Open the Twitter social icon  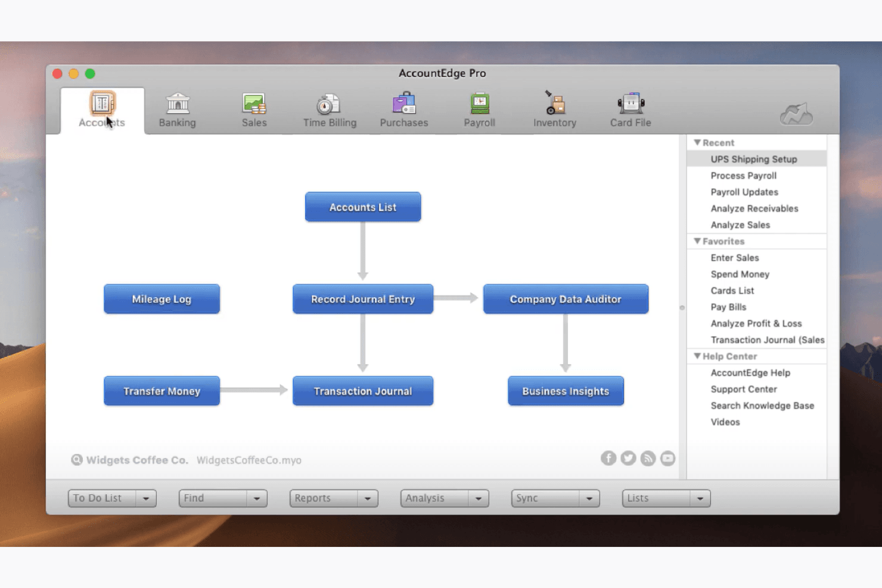pos(628,458)
